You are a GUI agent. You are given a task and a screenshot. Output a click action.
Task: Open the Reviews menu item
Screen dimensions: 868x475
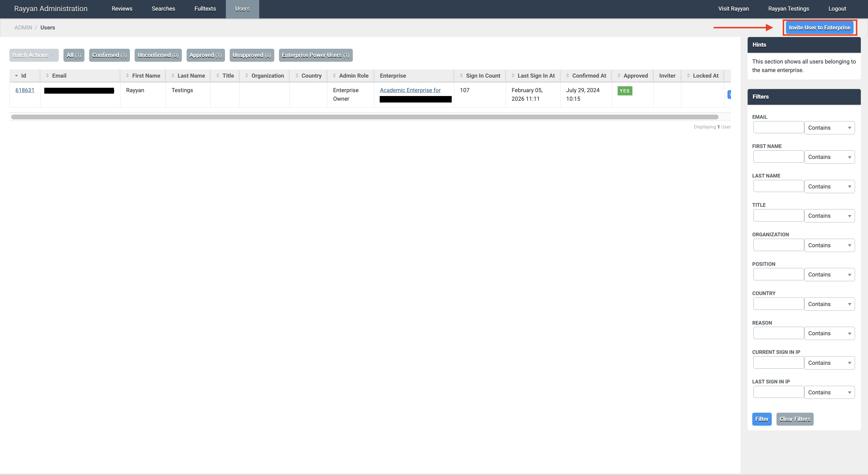(122, 9)
